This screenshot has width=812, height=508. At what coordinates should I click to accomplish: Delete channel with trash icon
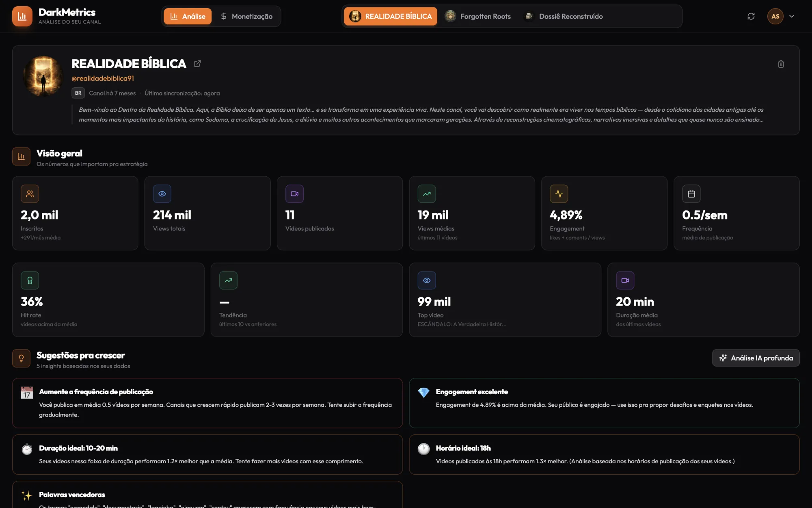(781, 64)
